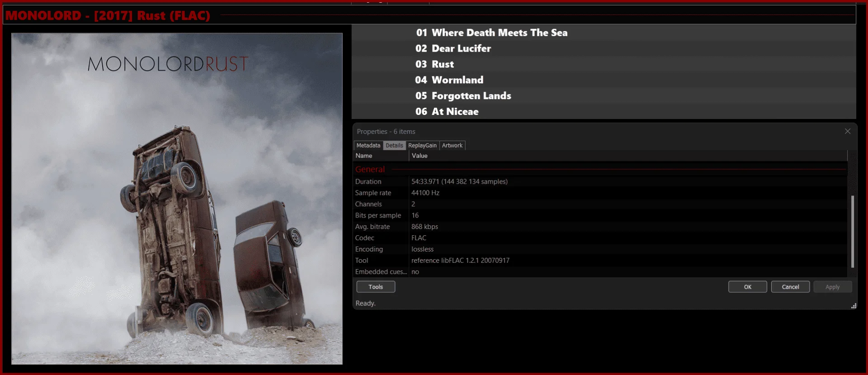Click the dialog resize grip
Viewport: 868px width, 375px height.
click(854, 306)
